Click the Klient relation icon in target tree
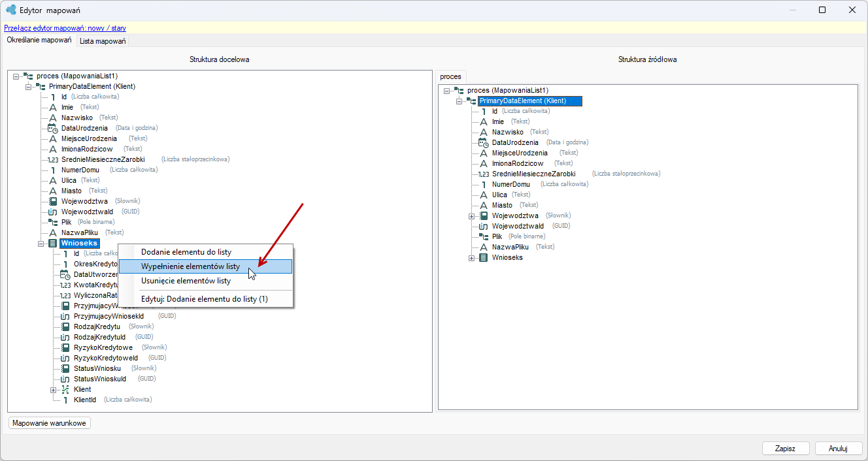Screen dimensions: 868x461 [66, 389]
